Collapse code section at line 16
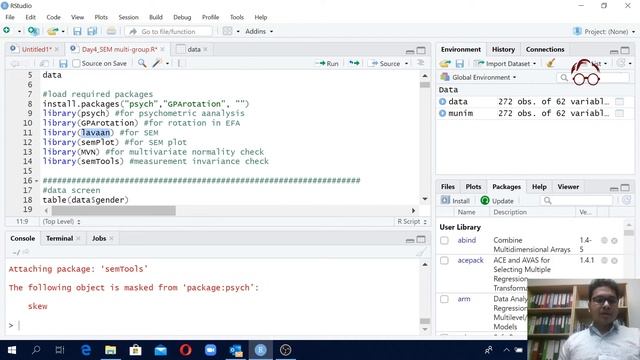 point(37,181)
